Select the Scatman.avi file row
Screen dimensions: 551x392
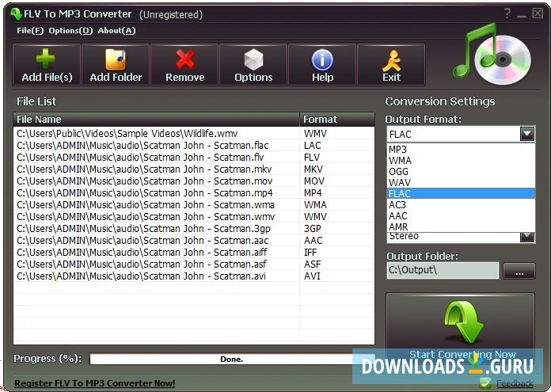pyautogui.click(x=194, y=276)
